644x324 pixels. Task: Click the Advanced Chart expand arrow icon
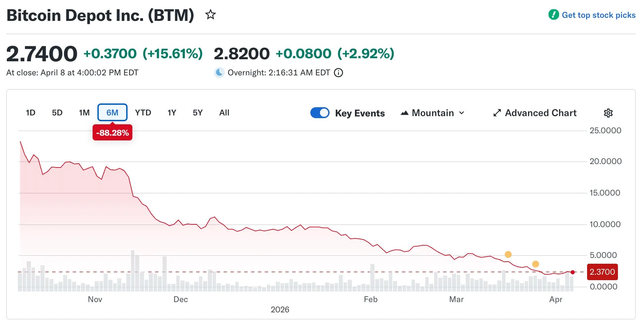[497, 113]
